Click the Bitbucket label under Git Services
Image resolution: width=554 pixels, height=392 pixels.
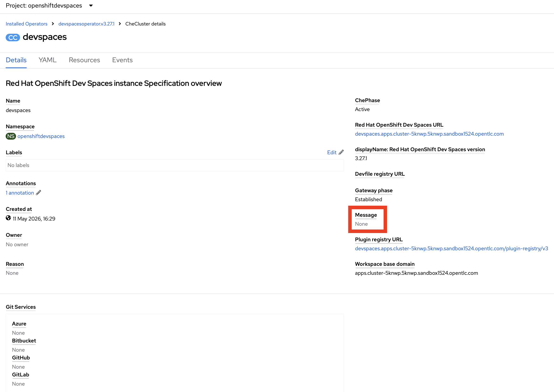point(24,341)
